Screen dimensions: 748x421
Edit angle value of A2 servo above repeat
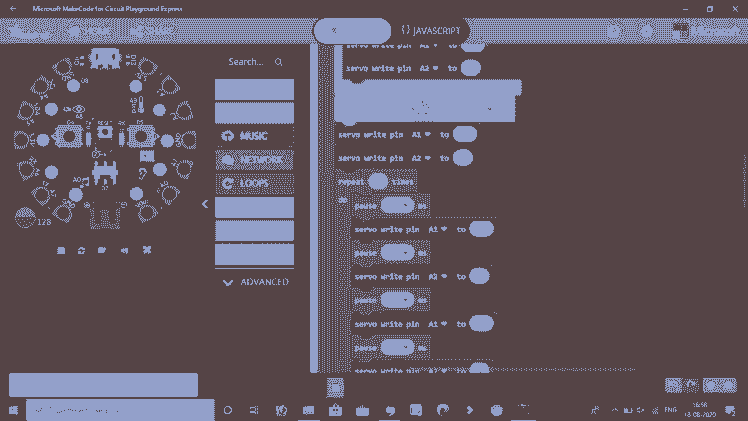tap(463, 158)
